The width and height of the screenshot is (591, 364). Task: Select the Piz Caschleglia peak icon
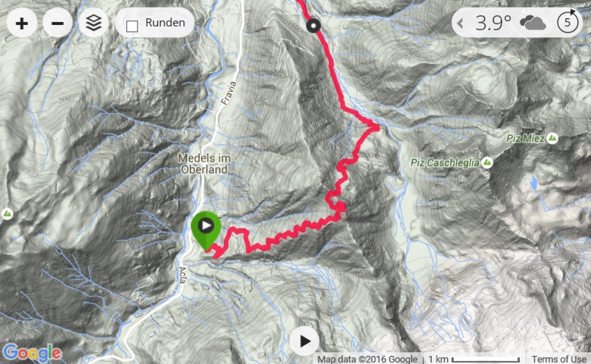pos(487,163)
